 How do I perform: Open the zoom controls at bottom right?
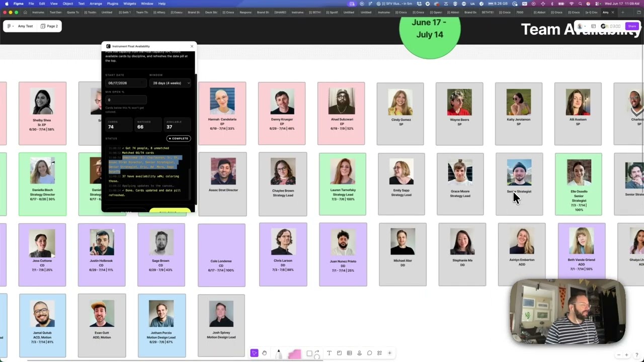[x=623, y=355]
